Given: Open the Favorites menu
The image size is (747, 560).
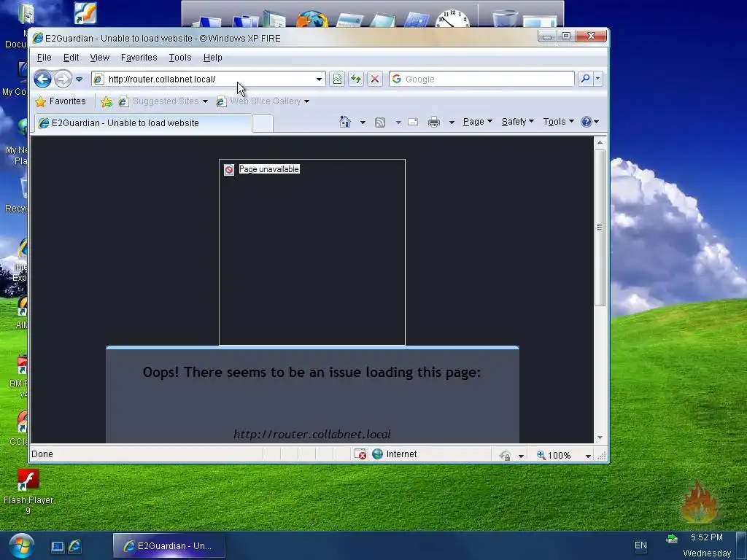Looking at the screenshot, I should coord(139,58).
